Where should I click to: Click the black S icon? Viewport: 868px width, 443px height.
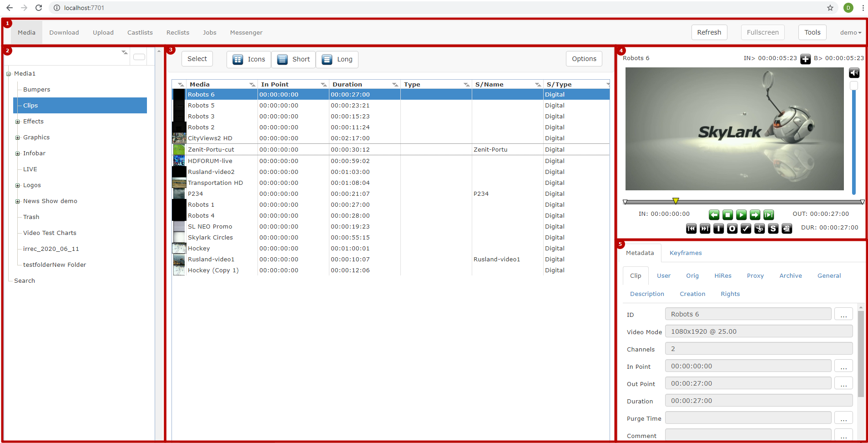tap(773, 229)
